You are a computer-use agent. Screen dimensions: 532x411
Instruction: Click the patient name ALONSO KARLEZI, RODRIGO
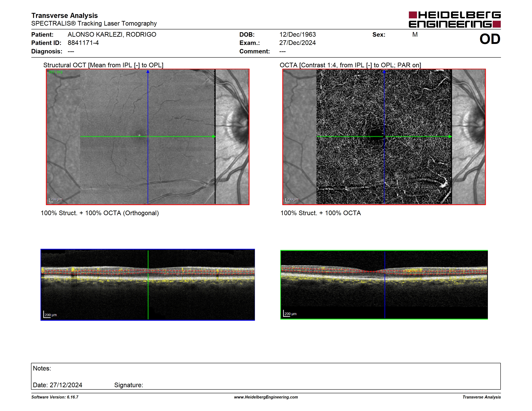(x=112, y=34)
